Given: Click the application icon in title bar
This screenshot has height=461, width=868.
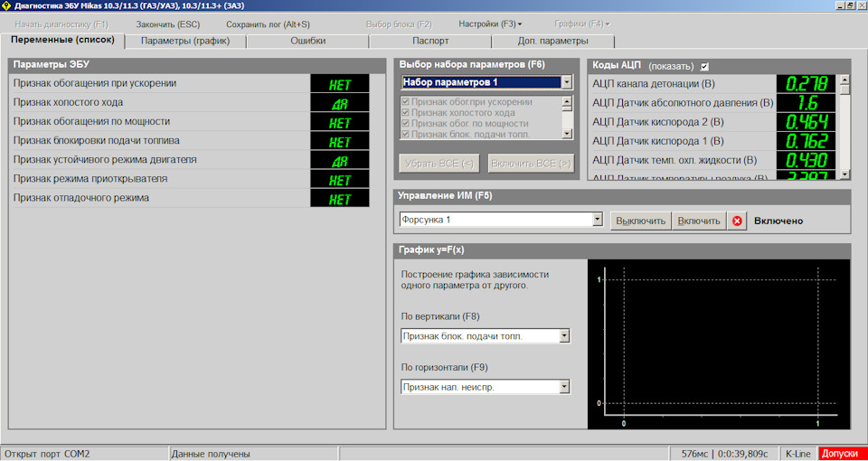Looking at the screenshot, I should tap(6, 5).
